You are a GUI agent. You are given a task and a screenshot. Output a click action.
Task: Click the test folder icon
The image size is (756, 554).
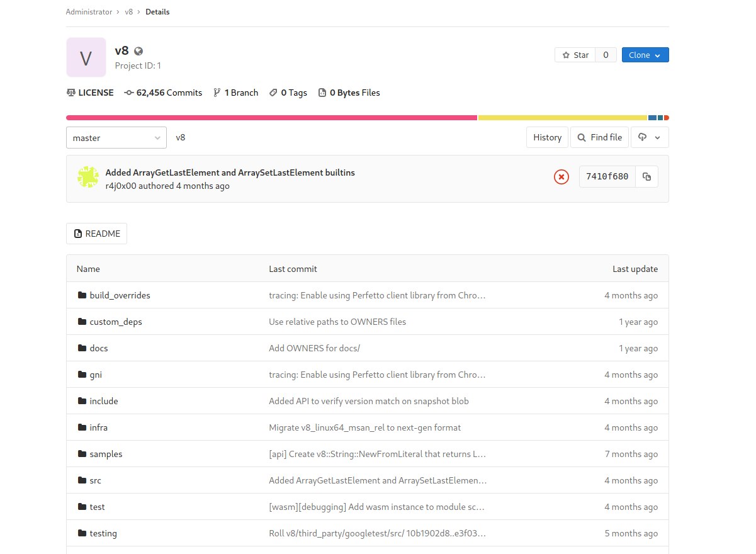click(x=82, y=507)
